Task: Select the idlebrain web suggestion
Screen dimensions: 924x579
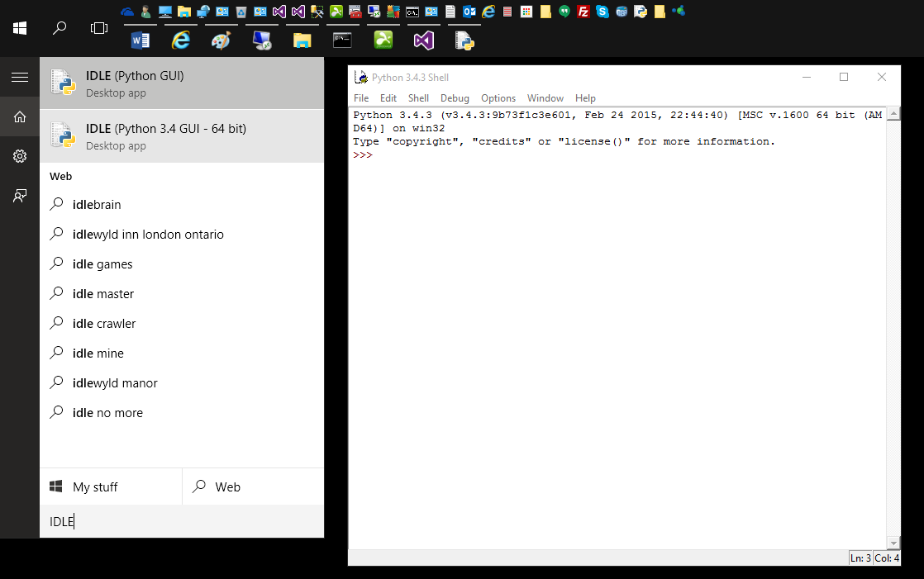Action: point(182,204)
